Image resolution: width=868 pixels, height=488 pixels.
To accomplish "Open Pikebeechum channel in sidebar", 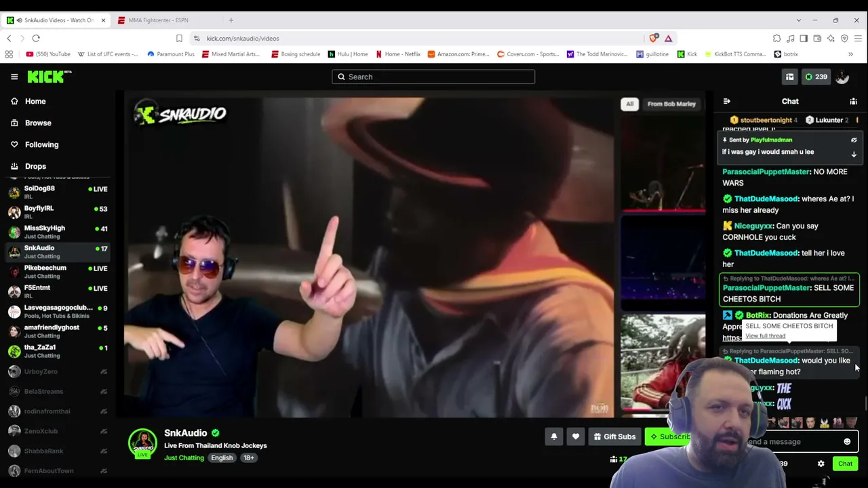I will point(57,272).
